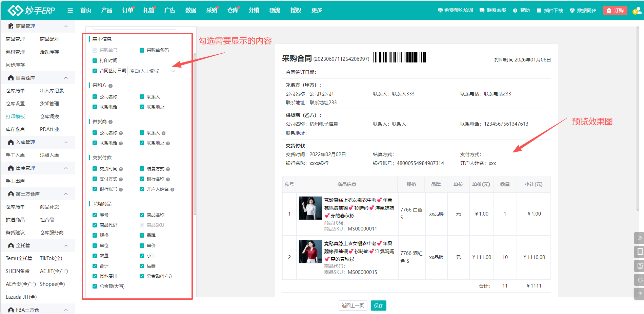Click the 返回上一页 button
Screen dimensions: 644x314
point(353,306)
